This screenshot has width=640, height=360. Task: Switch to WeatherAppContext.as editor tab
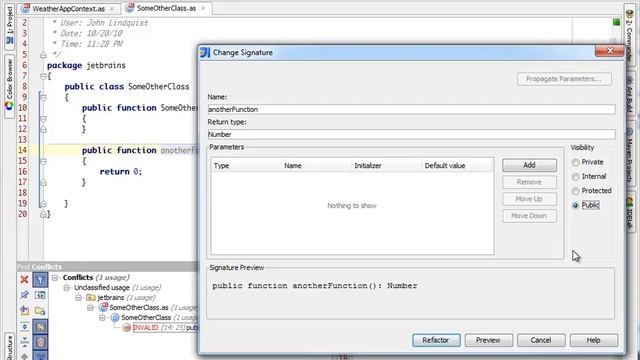point(68,9)
